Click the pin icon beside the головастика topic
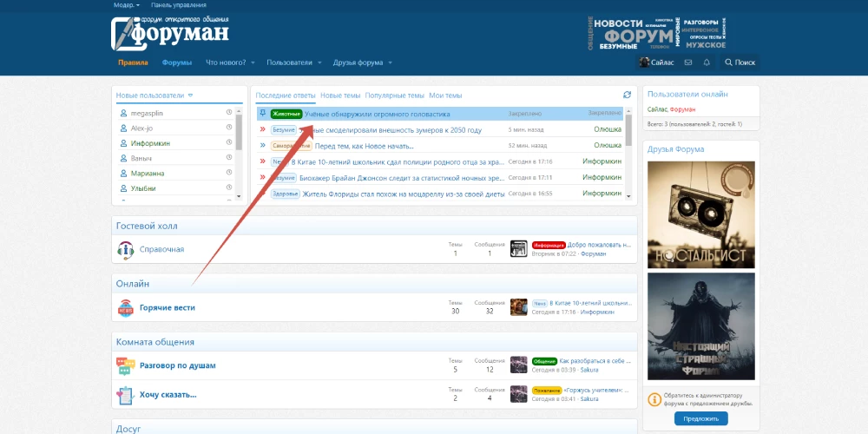Screen dimensions: 868x434 262,114
